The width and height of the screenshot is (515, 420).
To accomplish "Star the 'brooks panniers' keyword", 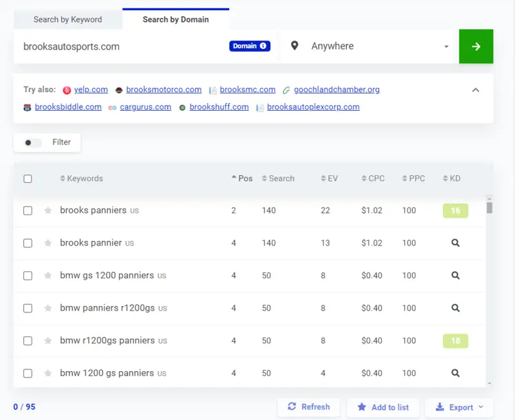I will pos(48,211).
